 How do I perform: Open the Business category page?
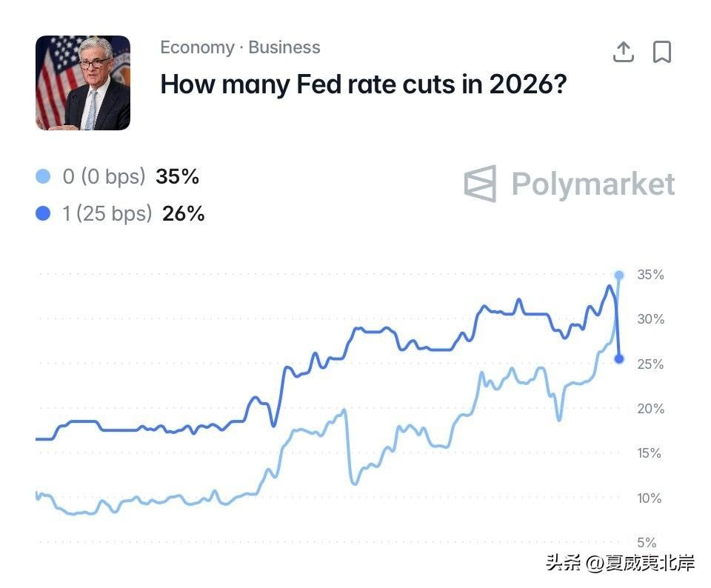[x=284, y=47]
